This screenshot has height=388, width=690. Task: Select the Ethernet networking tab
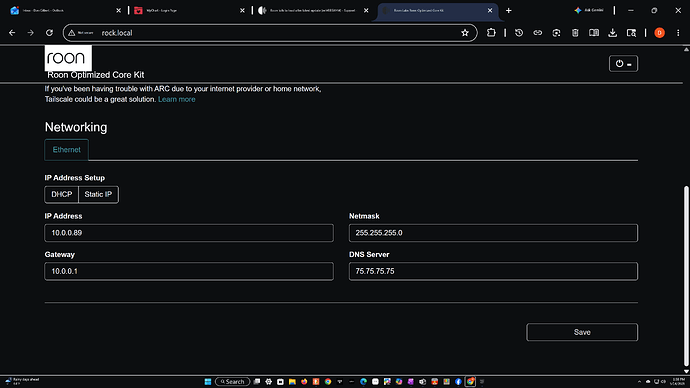[66, 150]
